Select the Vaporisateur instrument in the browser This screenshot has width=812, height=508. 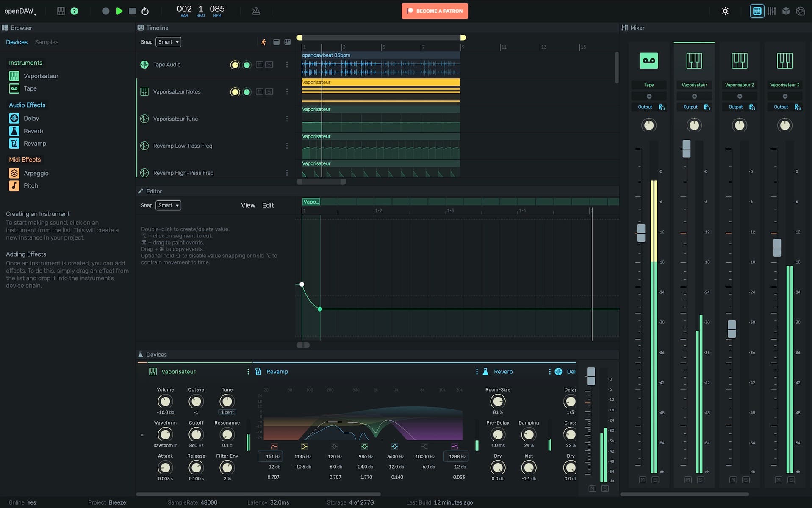click(41, 76)
